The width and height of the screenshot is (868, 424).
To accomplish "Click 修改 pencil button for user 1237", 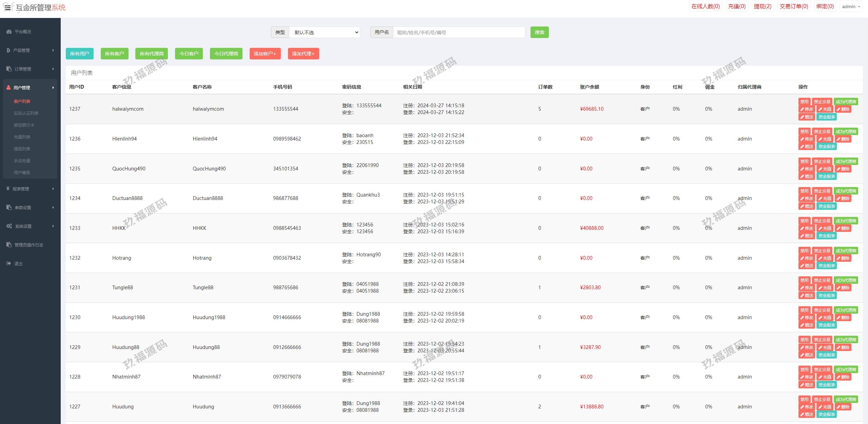I will 807,109.
